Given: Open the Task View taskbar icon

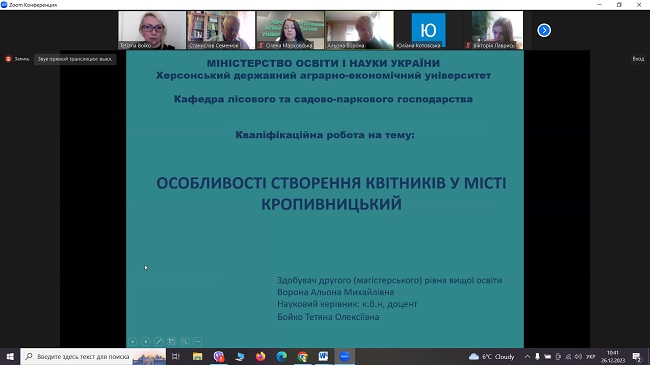Looking at the screenshot, I should [176, 357].
